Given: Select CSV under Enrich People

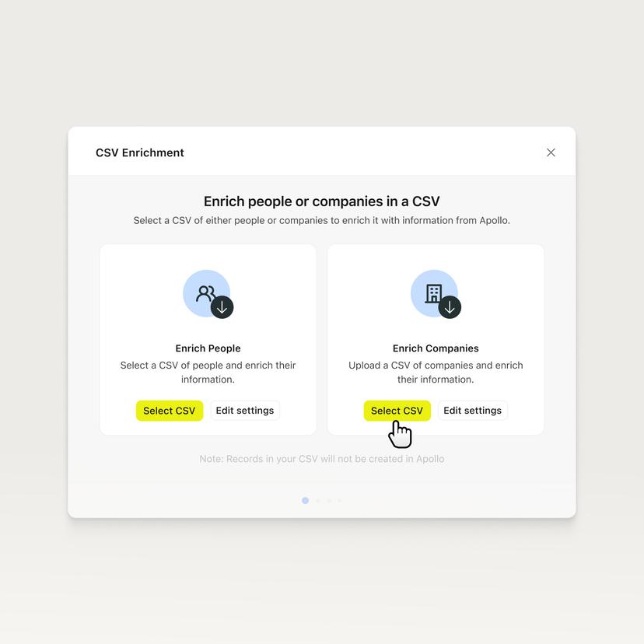Looking at the screenshot, I should (170, 410).
